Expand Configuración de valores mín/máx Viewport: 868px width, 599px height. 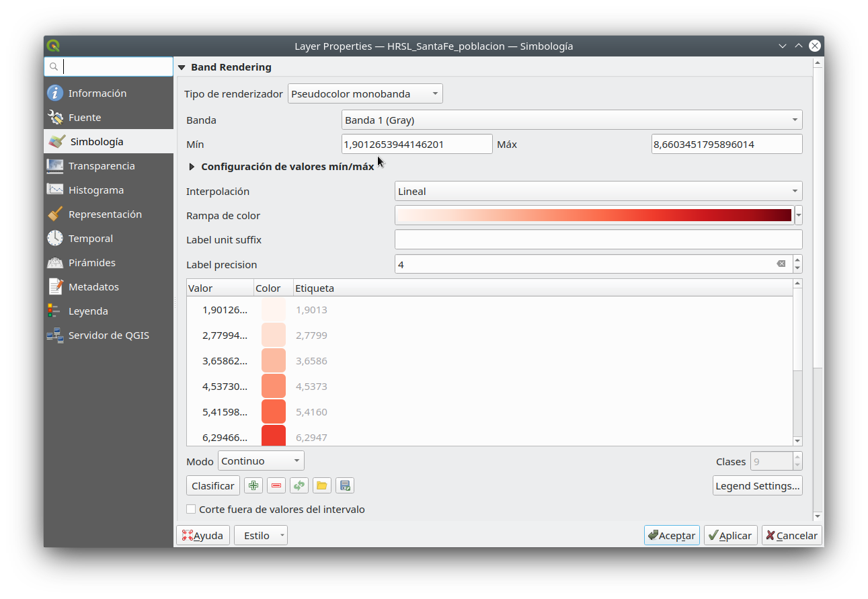coord(192,167)
